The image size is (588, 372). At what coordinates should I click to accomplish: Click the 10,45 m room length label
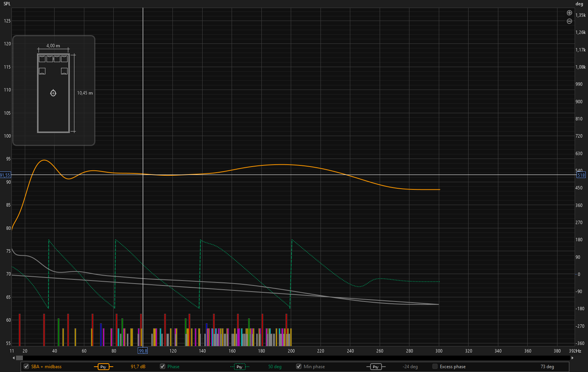point(85,93)
